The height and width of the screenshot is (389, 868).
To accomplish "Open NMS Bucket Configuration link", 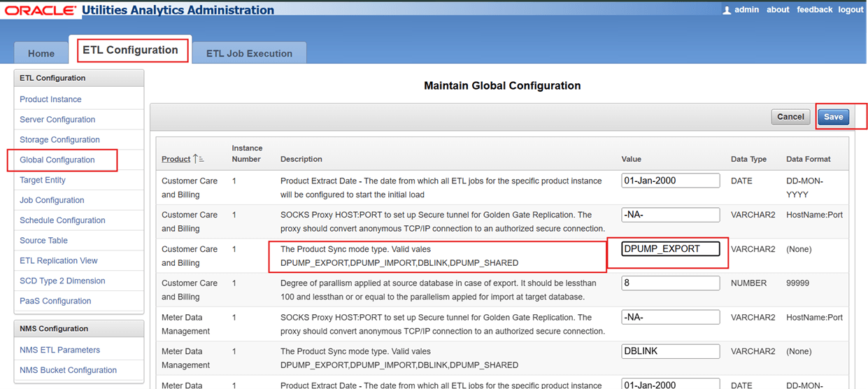I will pos(68,370).
